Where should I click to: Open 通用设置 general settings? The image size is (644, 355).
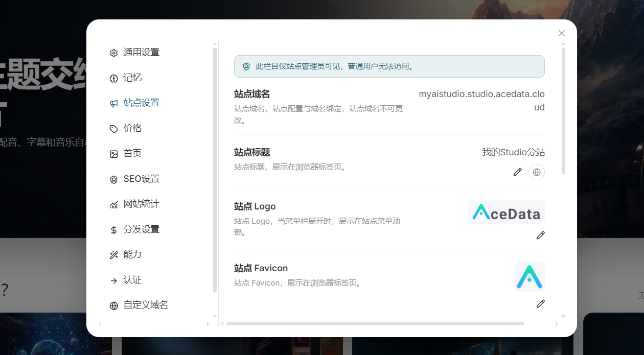[x=135, y=53]
